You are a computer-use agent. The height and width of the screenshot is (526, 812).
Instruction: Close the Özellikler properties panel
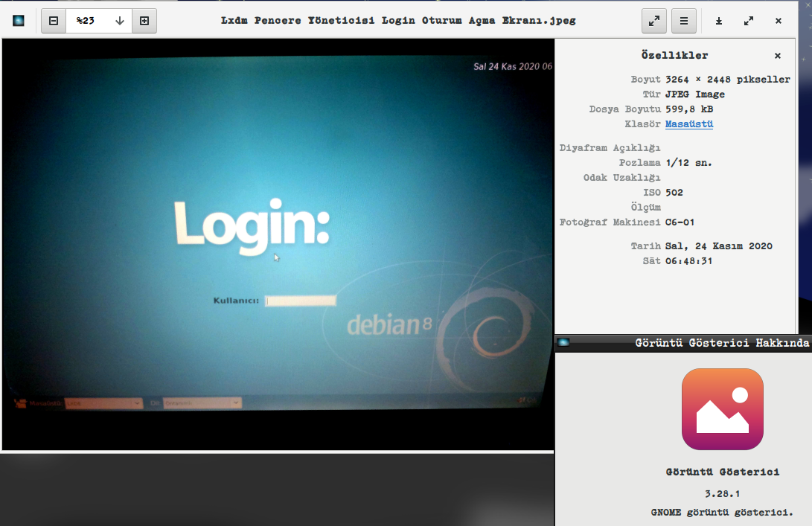777,55
